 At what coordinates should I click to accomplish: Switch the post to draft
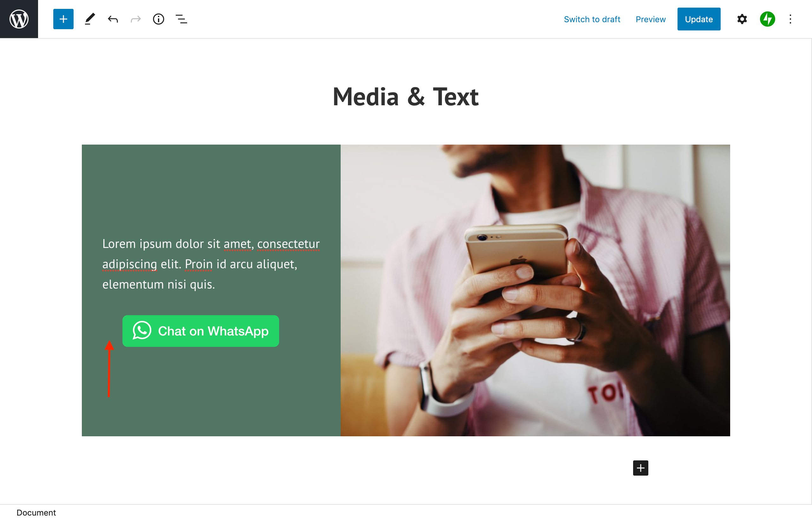(592, 19)
